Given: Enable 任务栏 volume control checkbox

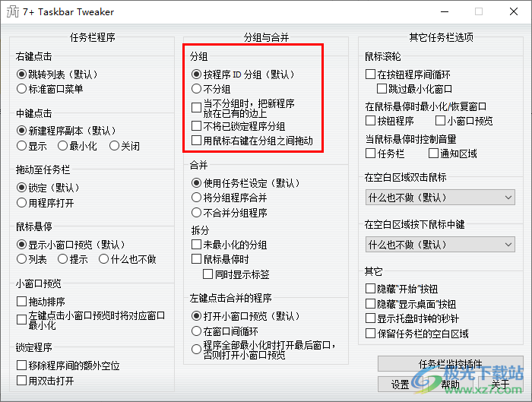Looking at the screenshot, I should pos(370,154).
